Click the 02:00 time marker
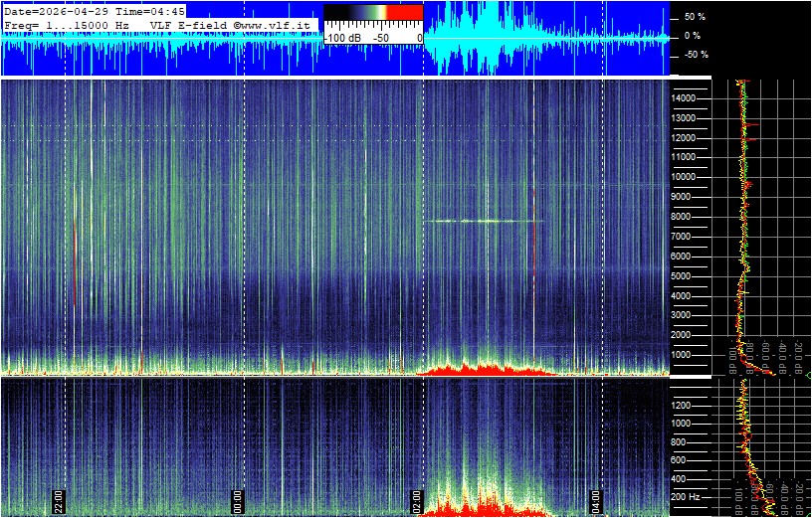 (416, 502)
